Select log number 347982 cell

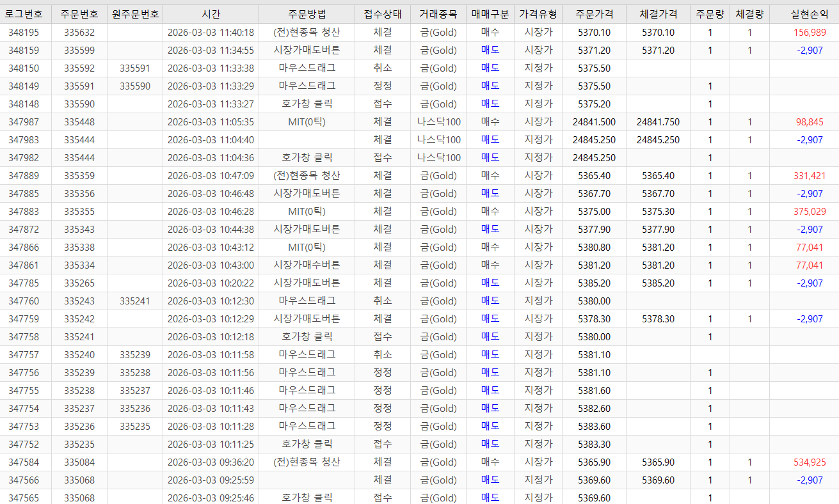24,158
